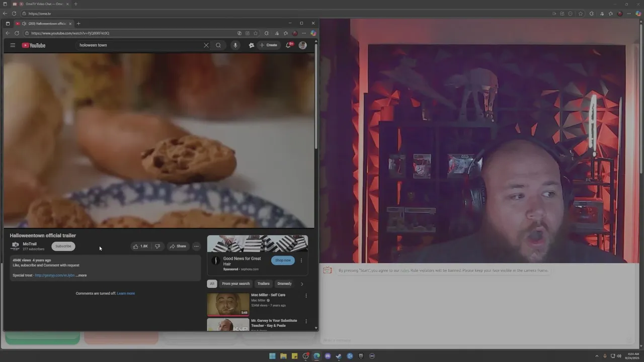The height and width of the screenshot is (362, 644).
Task: Open the YouTube Create menu
Action: 269,45
